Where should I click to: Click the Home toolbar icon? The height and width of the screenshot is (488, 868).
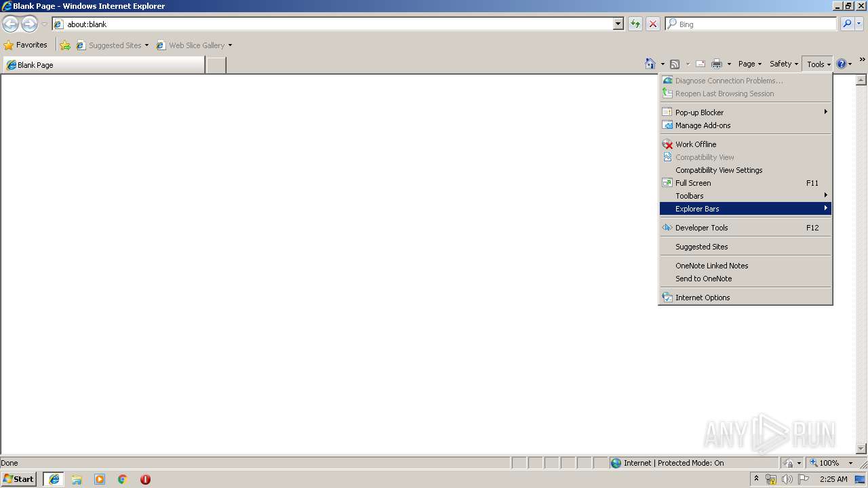(650, 64)
